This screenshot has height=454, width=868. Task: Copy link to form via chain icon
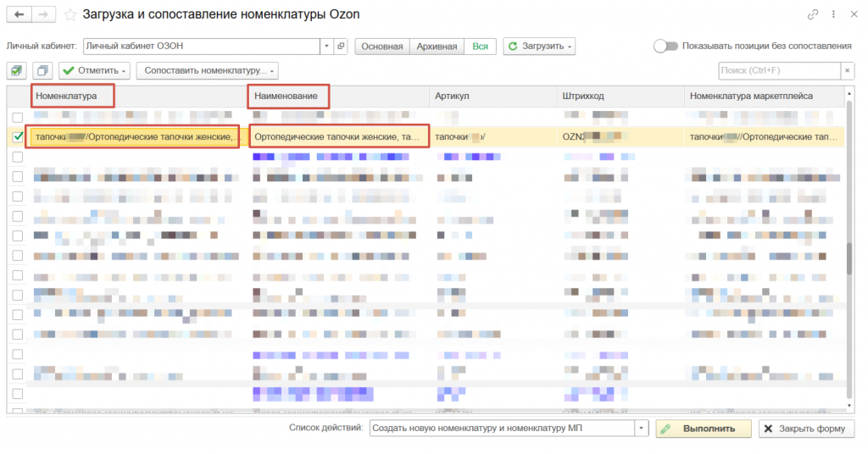pyautogui.click(x=813, y=14)
